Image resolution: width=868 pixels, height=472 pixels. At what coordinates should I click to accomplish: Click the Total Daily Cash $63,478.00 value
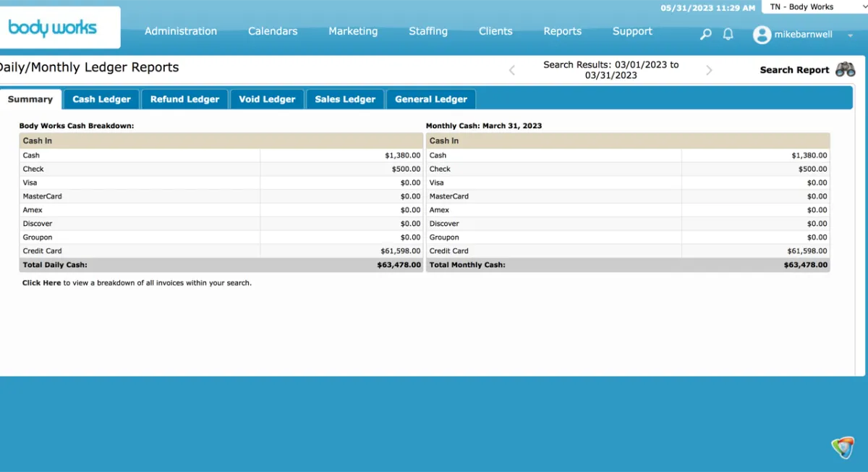pos(399,265)
